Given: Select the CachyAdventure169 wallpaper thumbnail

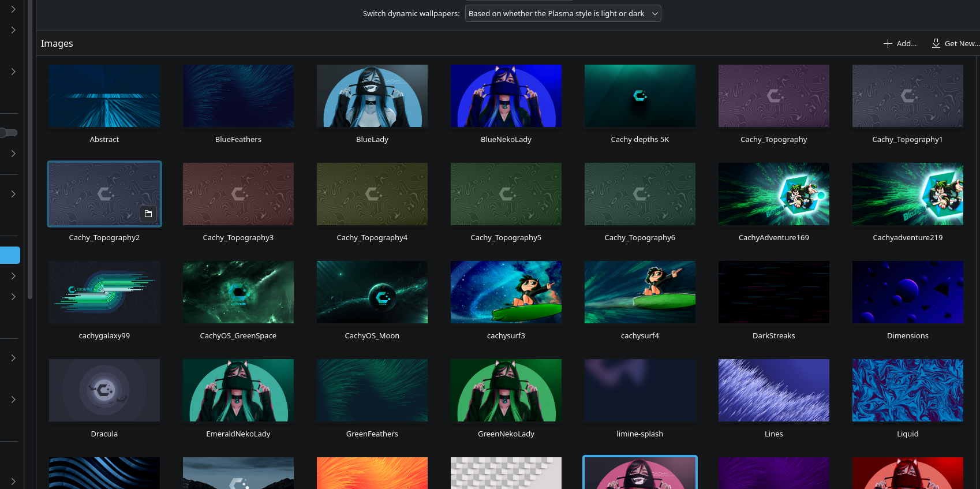Looking at the screenshot, I should point(774,194).
